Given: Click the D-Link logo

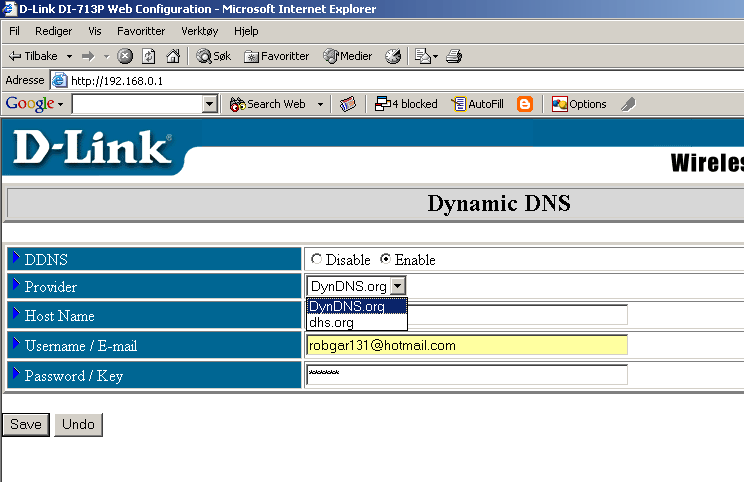Looking at the screenshot, I should 93,148.
